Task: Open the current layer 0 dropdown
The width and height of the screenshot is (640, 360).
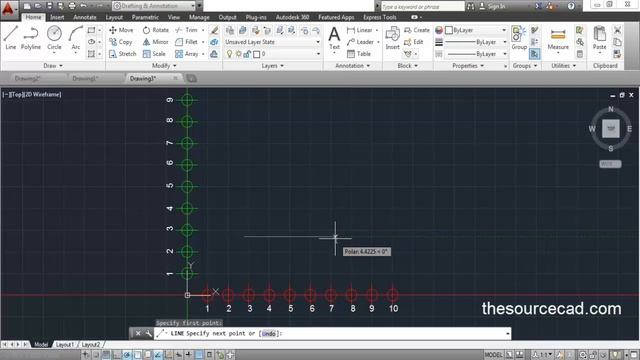Action: (272, 54)
